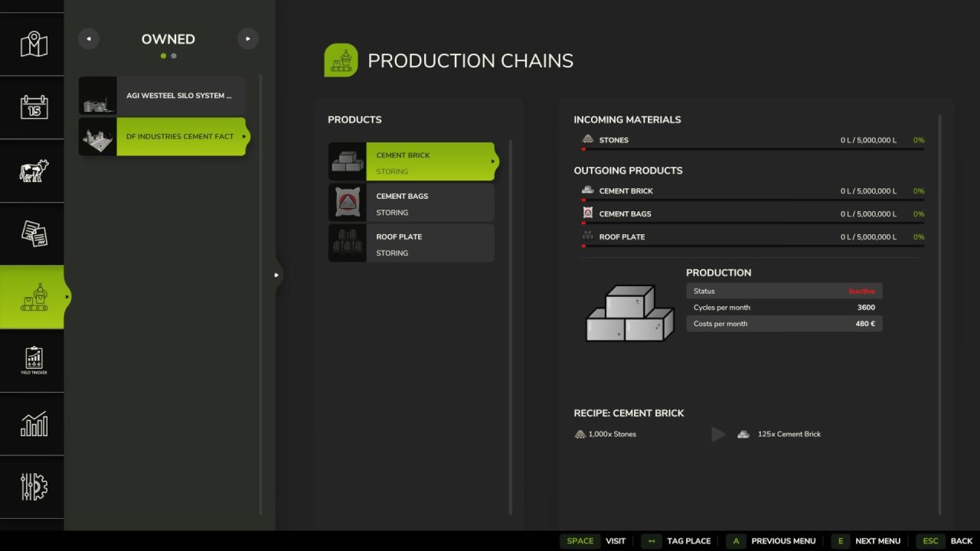This screenshot has width=980, height=551.
Task: Toggle Cement Bags product production
Action: click(x=412, y=203)
